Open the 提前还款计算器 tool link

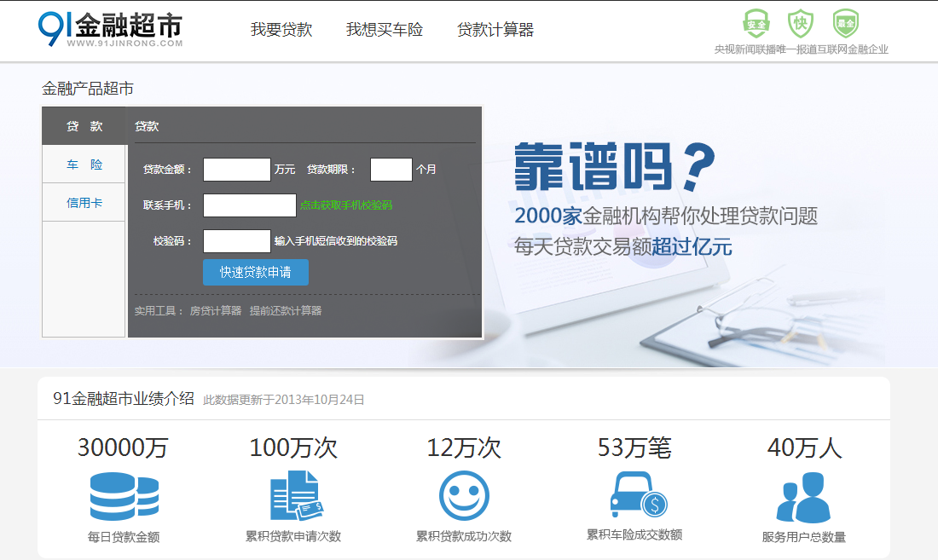point(286,311)
